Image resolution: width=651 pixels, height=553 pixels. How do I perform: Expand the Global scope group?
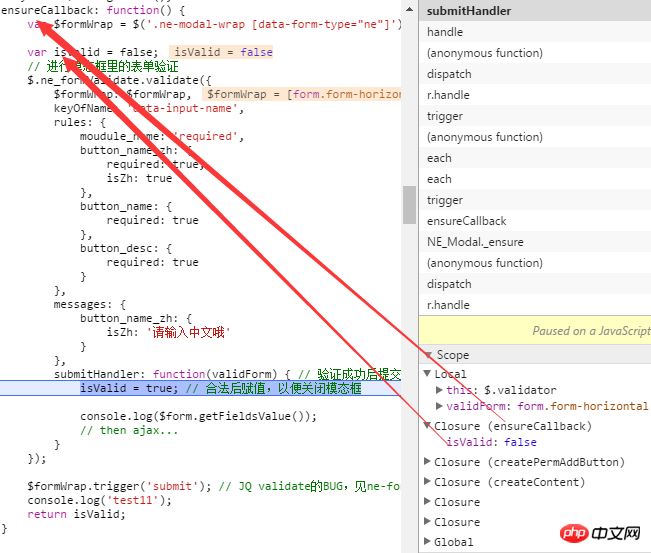(x=427, y=541)
